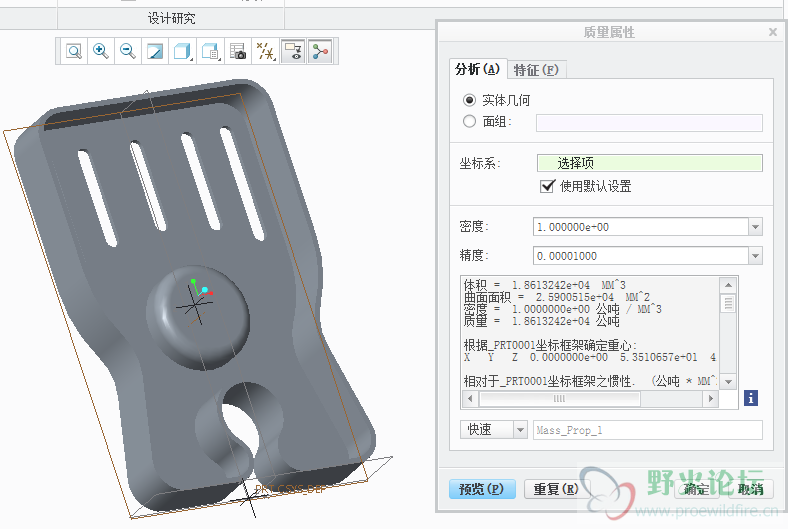Viewport: 788px width, 529px height.
Task: Click the Refit zoom icon
Action: [x=74, y=51]
